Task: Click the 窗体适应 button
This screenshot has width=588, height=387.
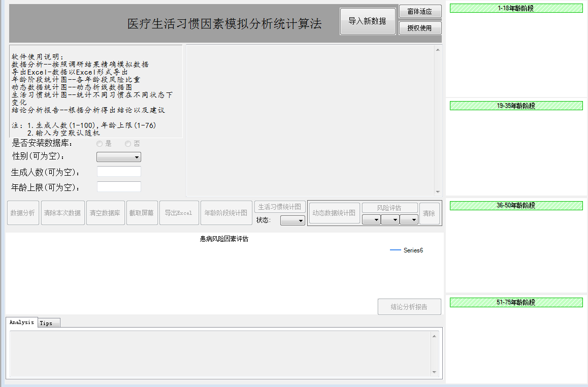Action: coord(419,12)
